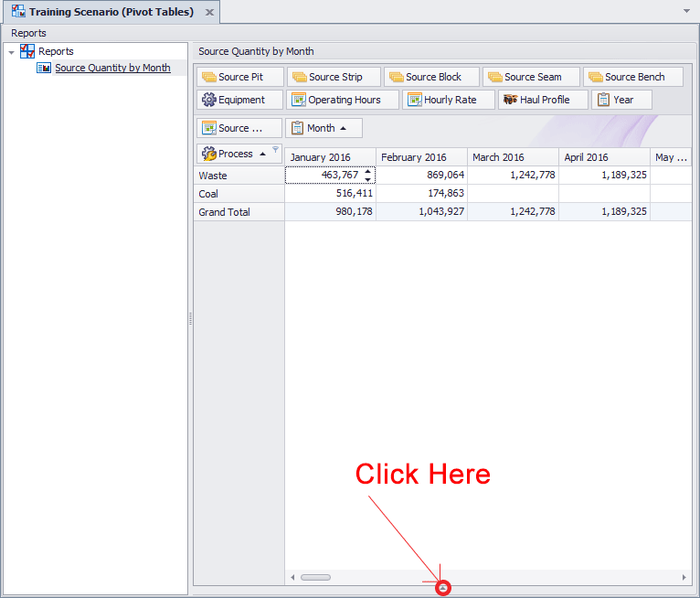The height and width of the screenshot is (598, 700).
Task: Click the Equipment field button
Action: pos(240,100)
